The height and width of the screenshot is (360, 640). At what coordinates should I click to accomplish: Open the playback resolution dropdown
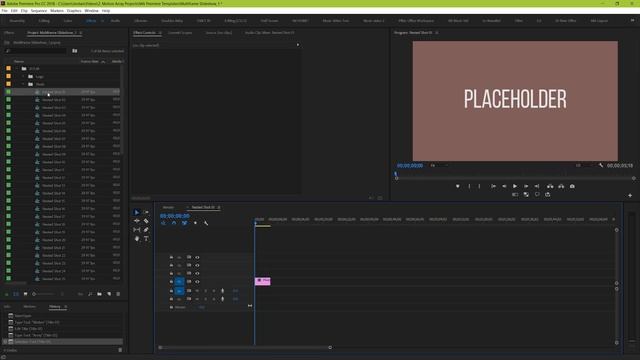coord(584,165)
